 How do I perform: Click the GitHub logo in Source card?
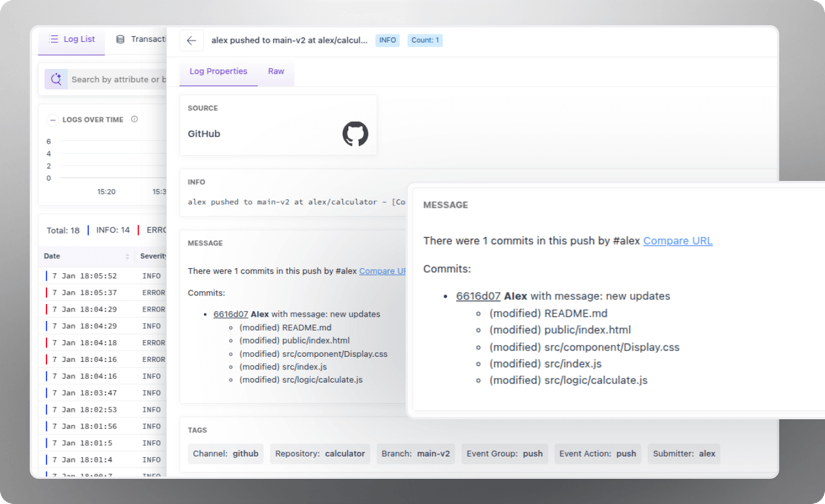tap(355, 133)
